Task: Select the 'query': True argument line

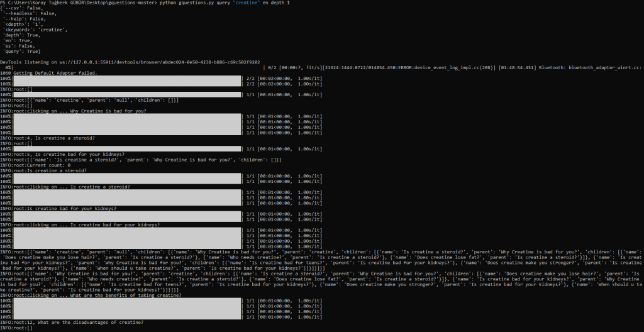Action: pos(21,52)
